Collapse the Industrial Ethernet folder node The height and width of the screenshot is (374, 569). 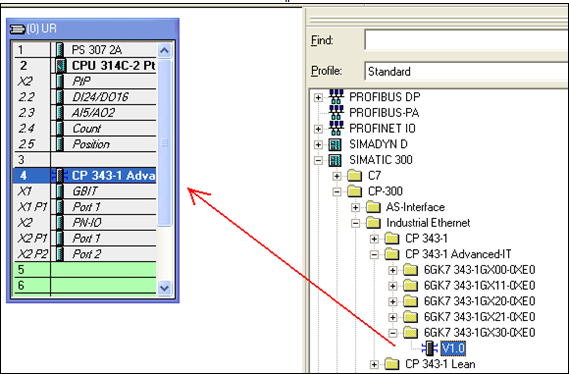[x=356, y=223]
